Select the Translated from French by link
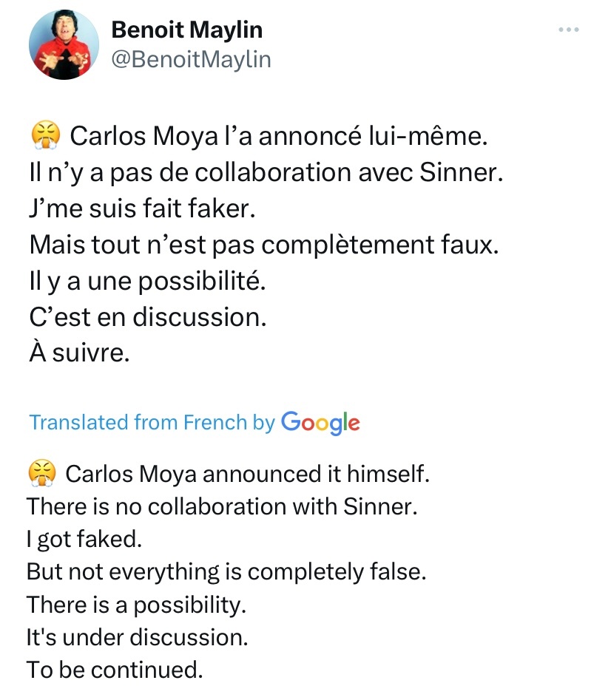Image resolution: width=611 pixels, height=700 pixels. [x=152, y=422]
